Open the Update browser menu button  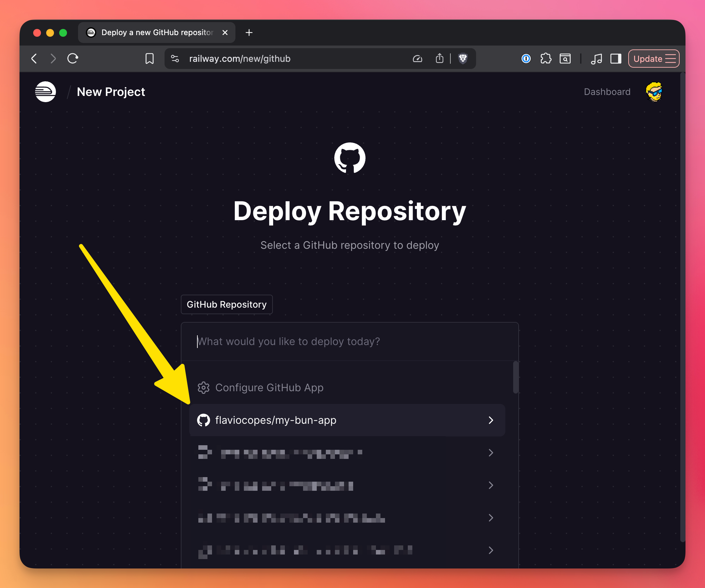click(x=653, y=59)
